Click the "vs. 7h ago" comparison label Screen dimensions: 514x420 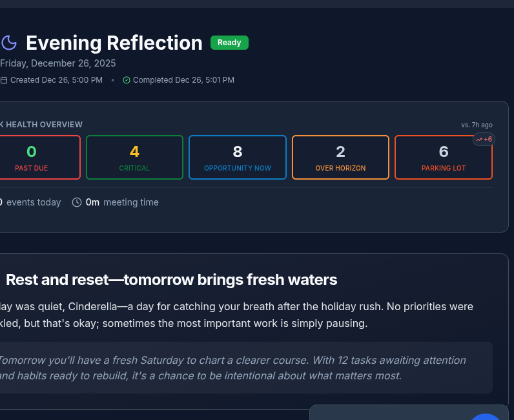point(477,125)
